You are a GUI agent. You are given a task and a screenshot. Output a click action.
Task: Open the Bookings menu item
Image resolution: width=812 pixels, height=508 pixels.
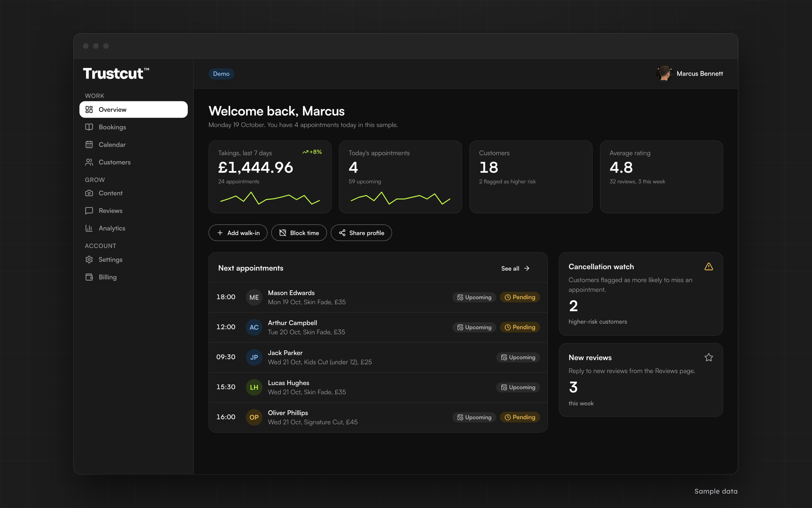coord(134,127)
